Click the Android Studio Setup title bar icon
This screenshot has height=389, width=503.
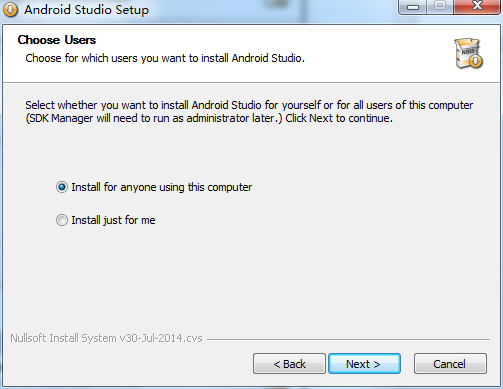[x=10, y=10]
